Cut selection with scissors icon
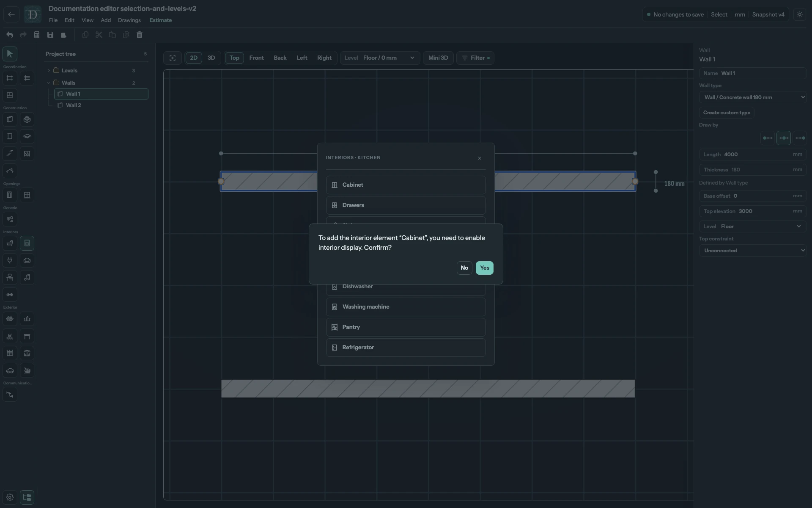The image size is (812, 508). click(99, 35)
